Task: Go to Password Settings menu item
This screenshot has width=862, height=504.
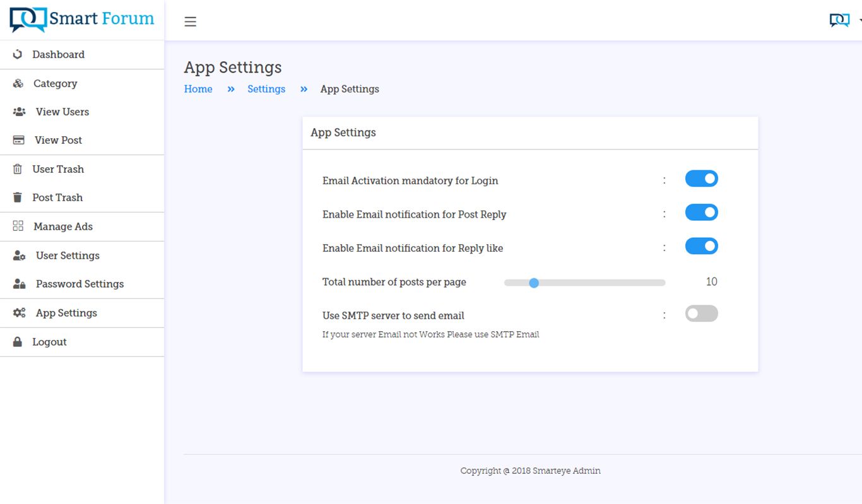Action: pyautogui.click(x=80, y=284)
